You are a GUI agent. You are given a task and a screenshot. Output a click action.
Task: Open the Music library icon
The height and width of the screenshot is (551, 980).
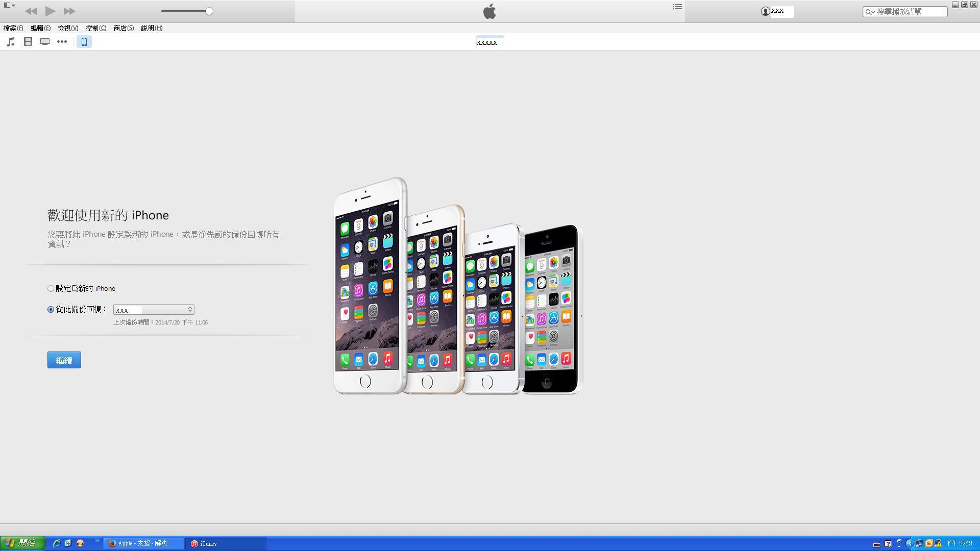coord(11,42)
